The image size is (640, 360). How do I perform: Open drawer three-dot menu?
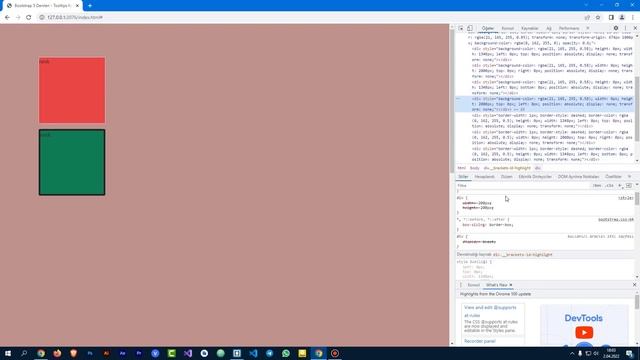(x=461, y=285)
